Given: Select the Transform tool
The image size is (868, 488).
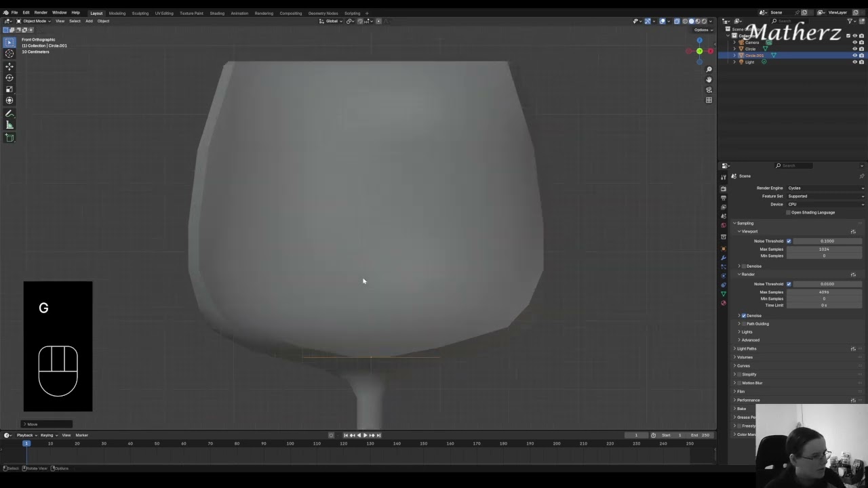Looking at the screenshot, I should pos(9,100).
